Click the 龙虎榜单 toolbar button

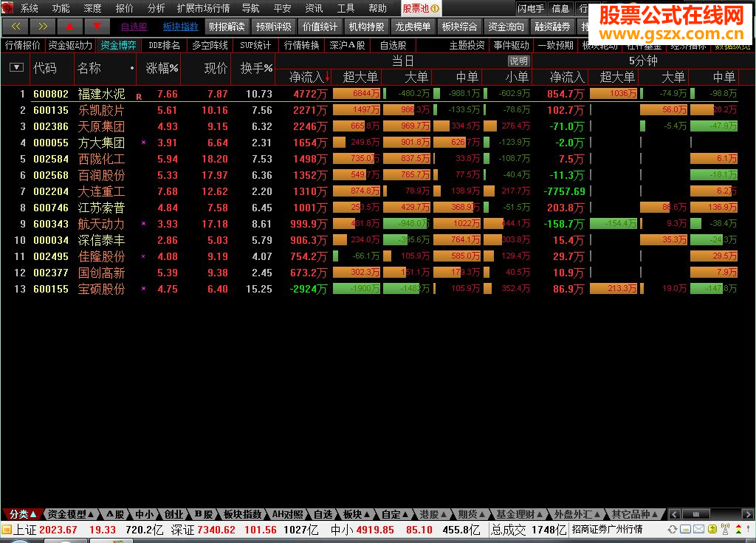(413, 27)
